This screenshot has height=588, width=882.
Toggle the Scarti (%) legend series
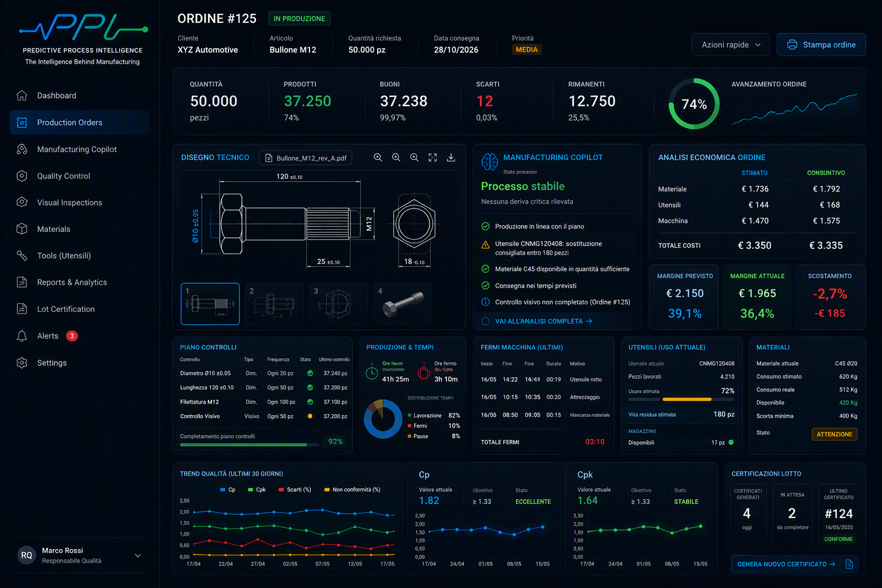(x=295, y=490)
